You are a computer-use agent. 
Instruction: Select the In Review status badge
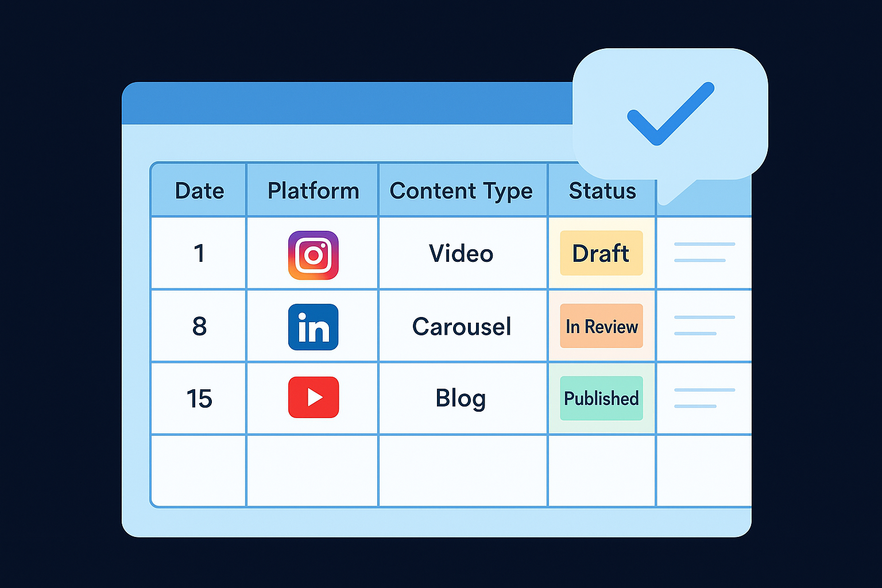(601, 326)
